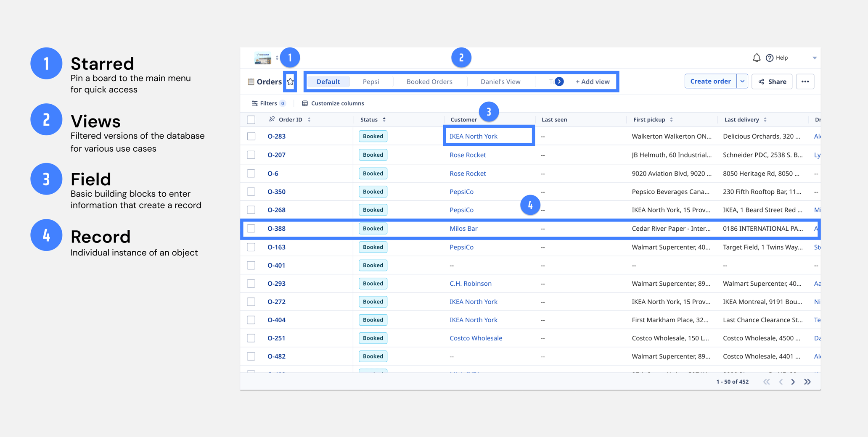
Task: Click the Customer column header
Action: coord(463,120)
